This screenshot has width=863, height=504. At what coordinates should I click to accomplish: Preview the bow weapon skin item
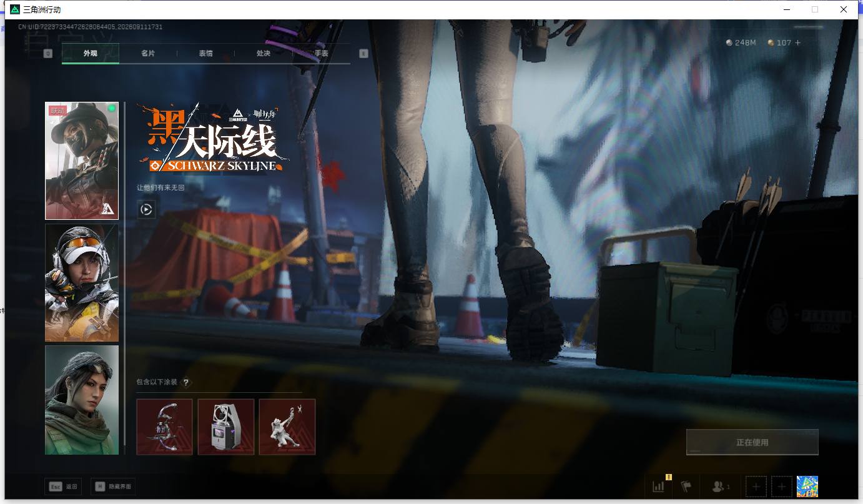164,427
